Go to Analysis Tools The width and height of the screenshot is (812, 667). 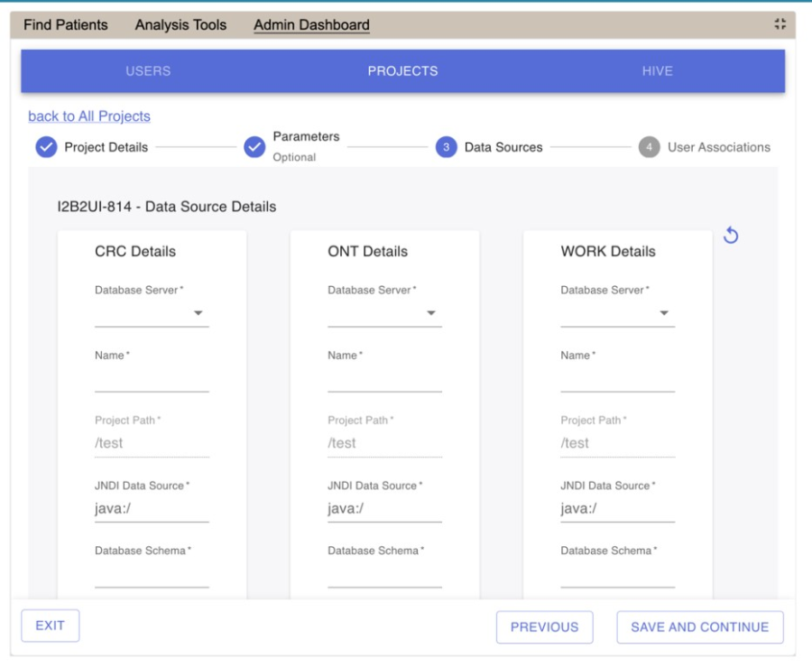(180, 25)
